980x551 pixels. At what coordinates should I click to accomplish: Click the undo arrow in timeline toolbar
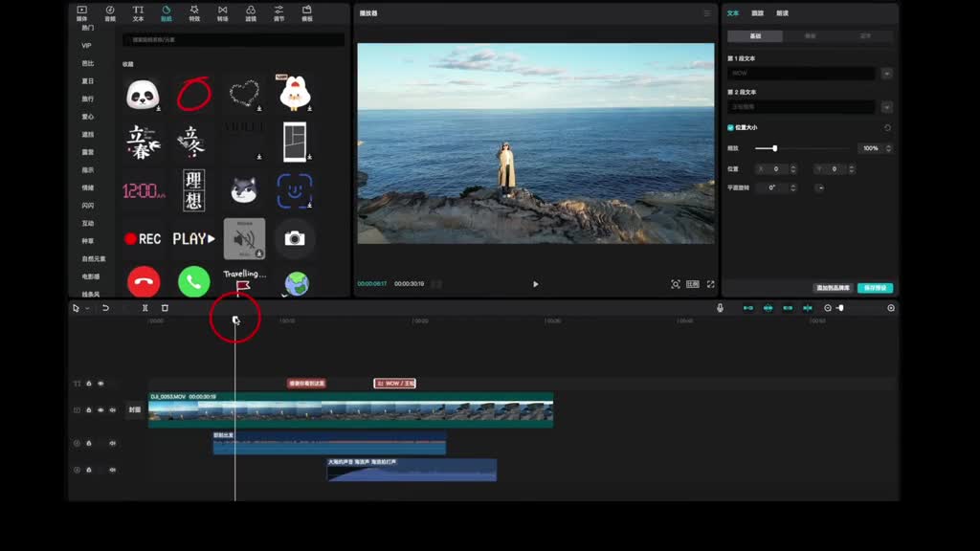tap(105, 308)
